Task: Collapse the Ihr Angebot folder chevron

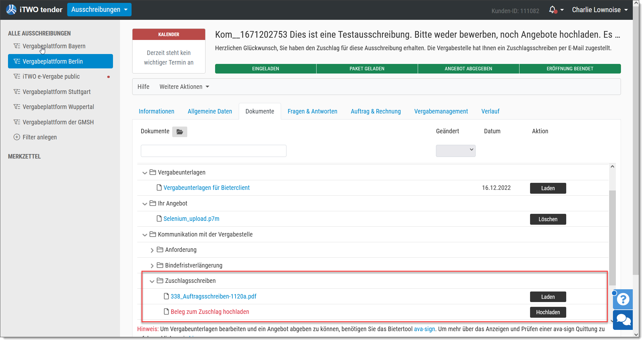Action: click(145, 204)
